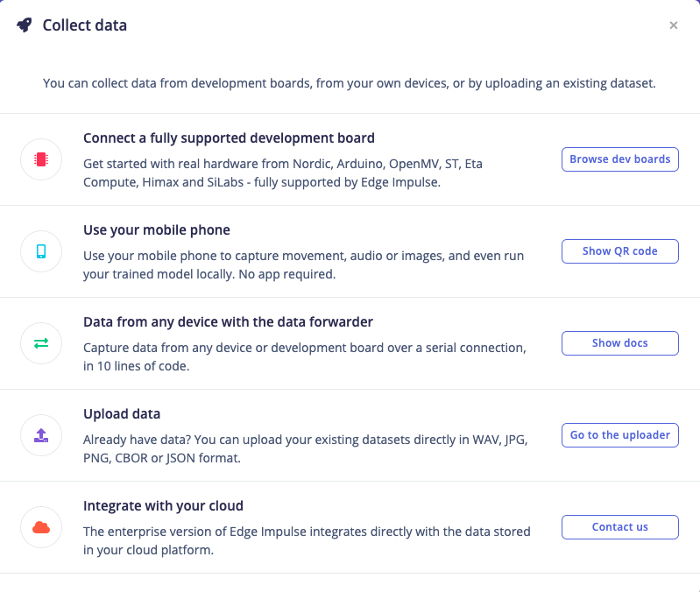
Task: Click the Show docs button
Action: click(619, 343)
